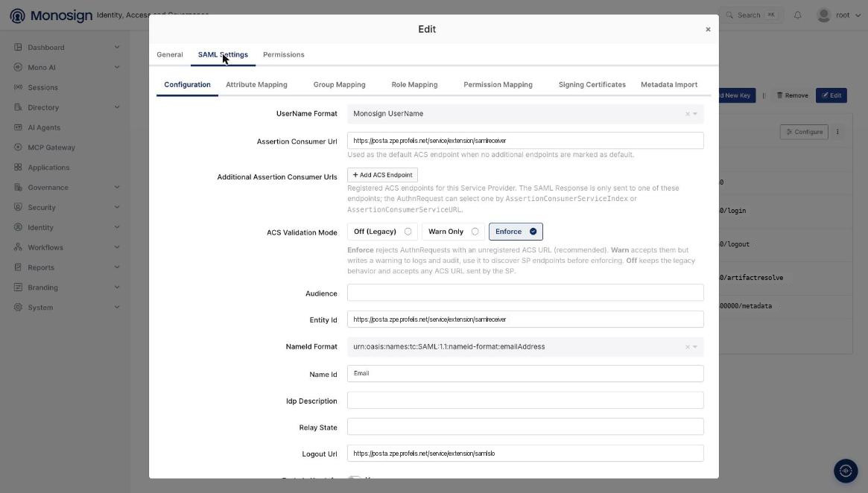Click the Directory sidebar icon
This screenshot has width=868, height=493.
point(19,106)
